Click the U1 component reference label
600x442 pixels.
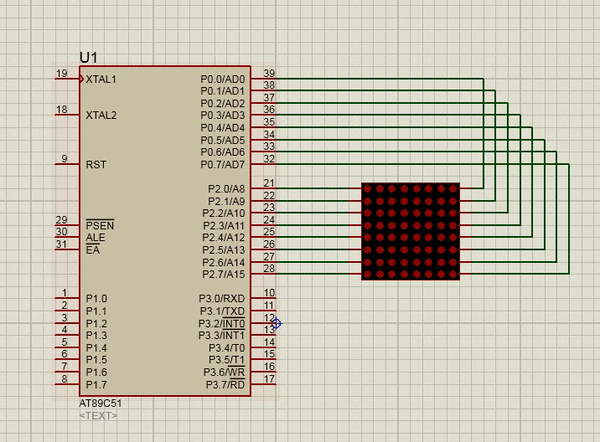click(88, 58)
